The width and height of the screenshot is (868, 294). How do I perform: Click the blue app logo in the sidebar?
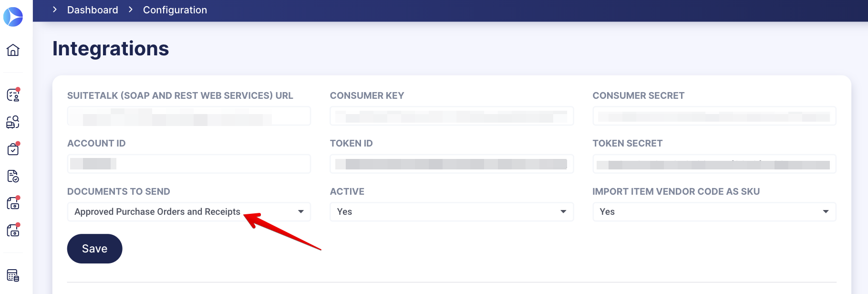[x=13, y=17]
